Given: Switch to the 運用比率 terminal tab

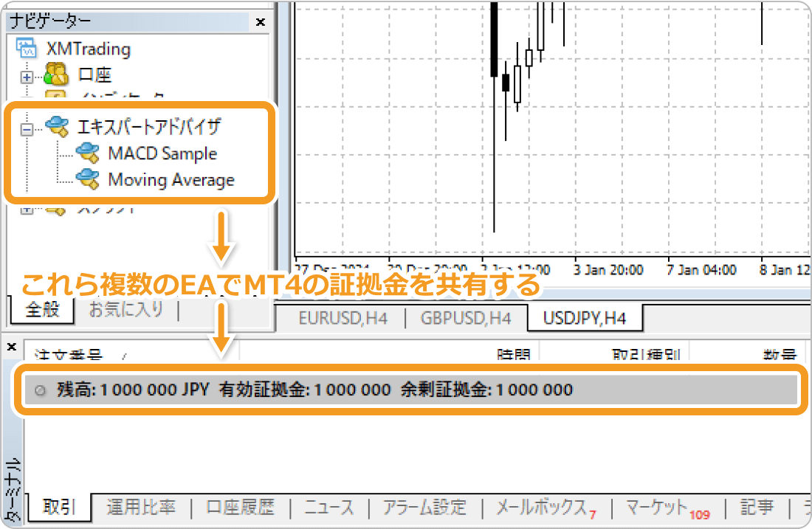Looking at the screenshot, I should point(142,507).
